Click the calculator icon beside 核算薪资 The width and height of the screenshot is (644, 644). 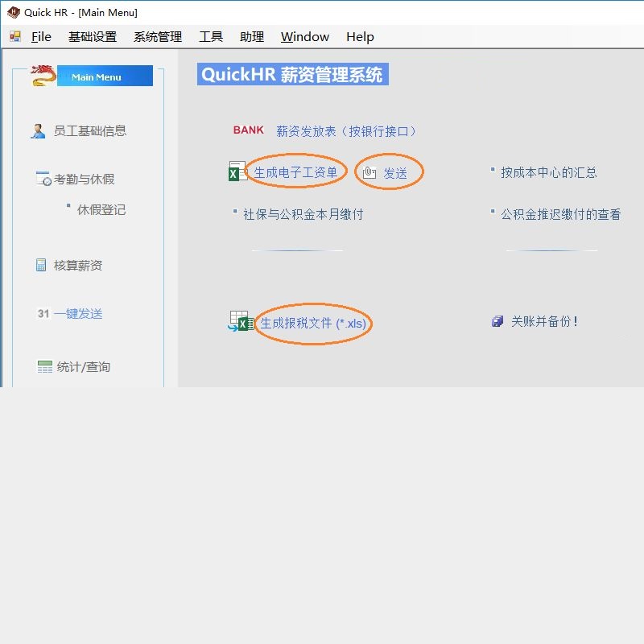(x=41, y=265)
